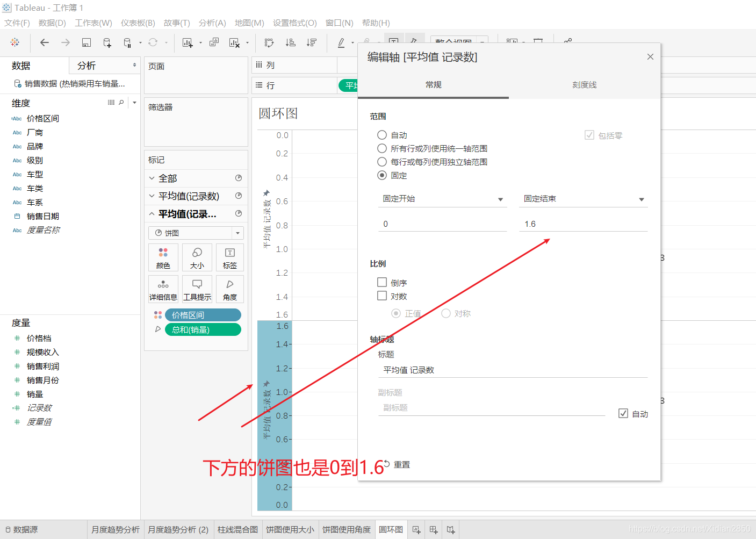The height and width of the screenshot is (539, 756).
Task: Open the 分析(A) menu
Action: (212, 23)
